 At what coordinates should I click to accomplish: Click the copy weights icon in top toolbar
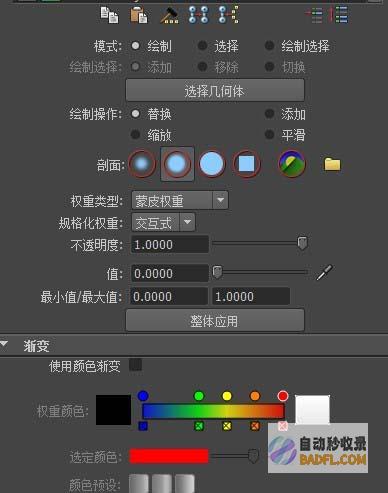tap(109, 15)
